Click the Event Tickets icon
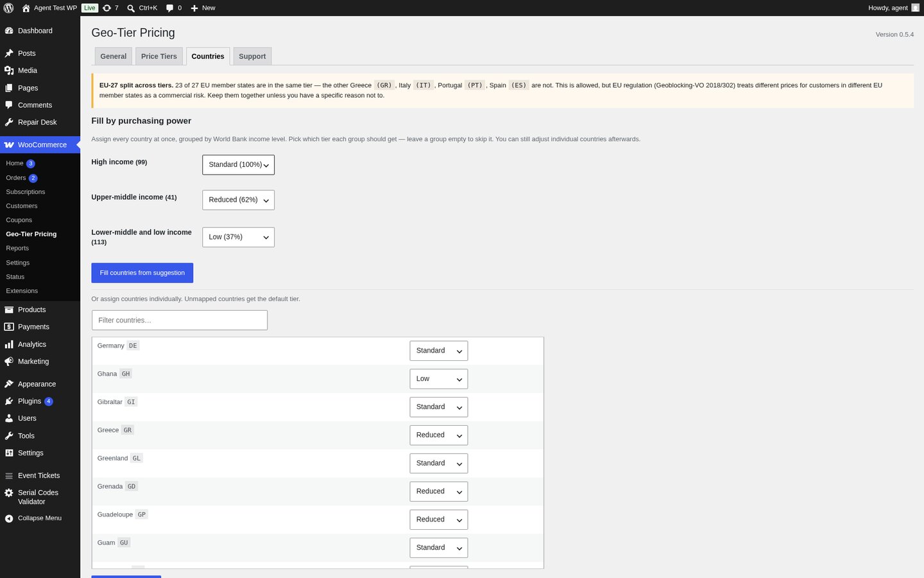Viewport: 924px width, 578px height. pos(9,476)
